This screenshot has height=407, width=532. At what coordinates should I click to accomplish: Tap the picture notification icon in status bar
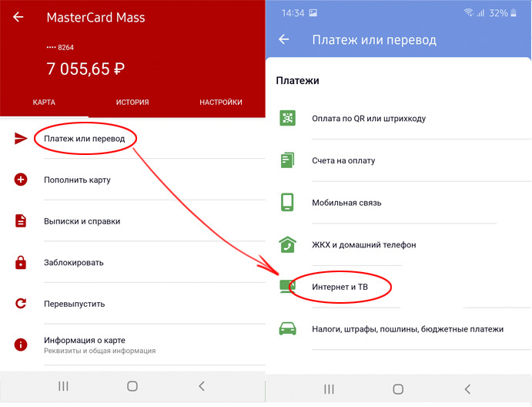pos(313,13)
